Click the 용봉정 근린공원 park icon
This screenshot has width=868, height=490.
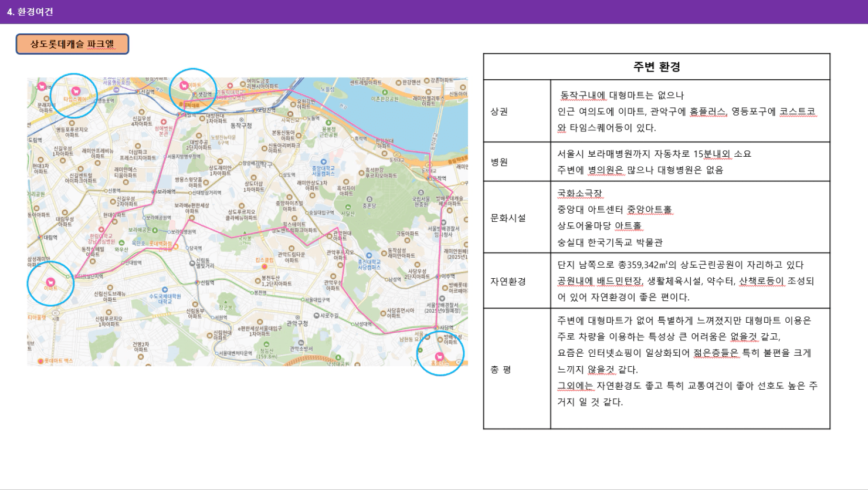click(x=329, y=122)
